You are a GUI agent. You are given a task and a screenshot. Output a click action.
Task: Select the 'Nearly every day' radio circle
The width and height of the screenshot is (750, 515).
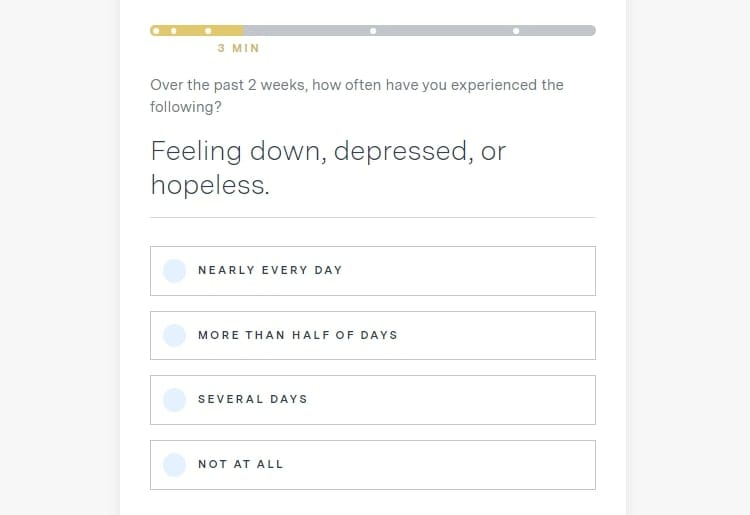[x=174, y=271]
